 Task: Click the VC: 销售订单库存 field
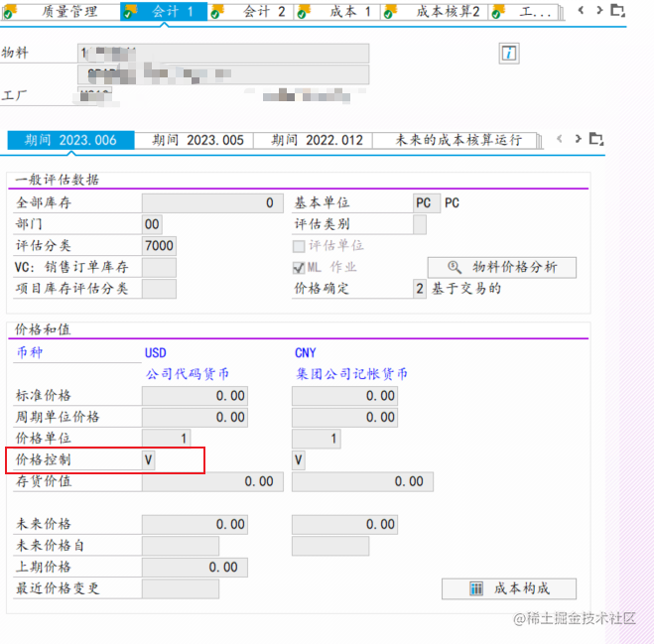tap(159, 267)
